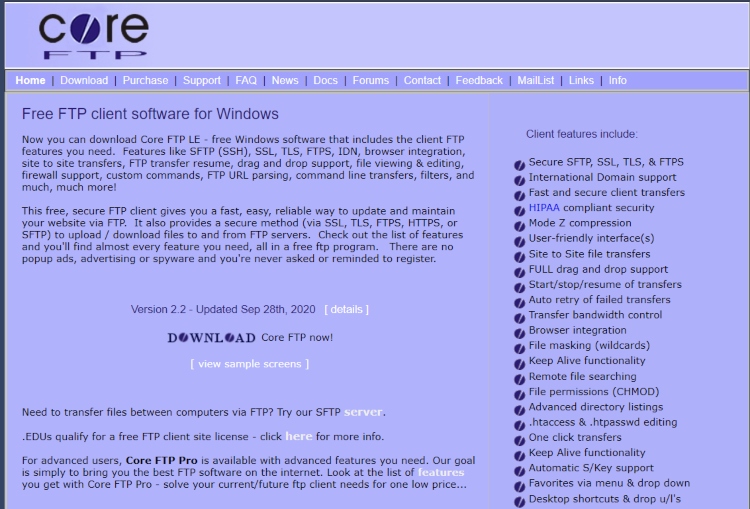Click bullet icon beside FULL drag and drop support
This screenshot has width=750, height=509.
click(519, 273)
